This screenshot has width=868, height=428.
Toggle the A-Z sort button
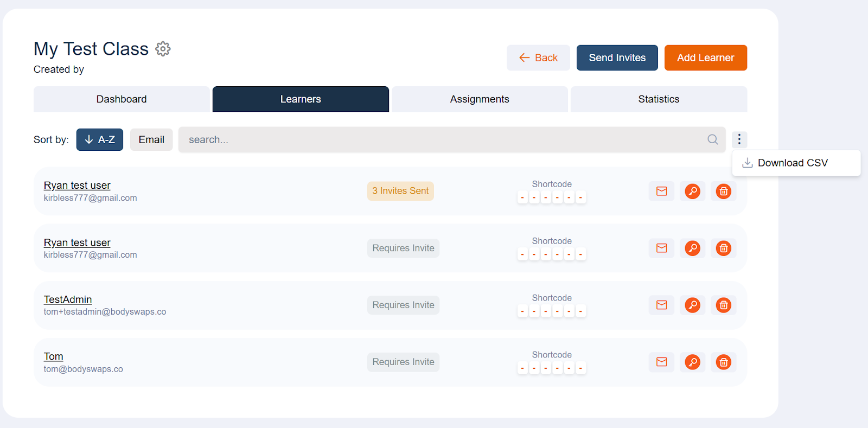click(100, 139)
